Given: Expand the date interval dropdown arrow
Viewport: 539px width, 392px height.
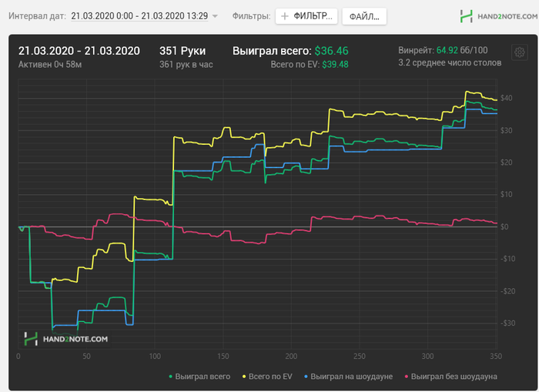Looking at the screenshot, I should (x=215, y=16).
